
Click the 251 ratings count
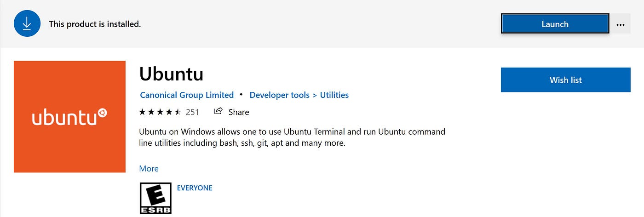point(192,112)
